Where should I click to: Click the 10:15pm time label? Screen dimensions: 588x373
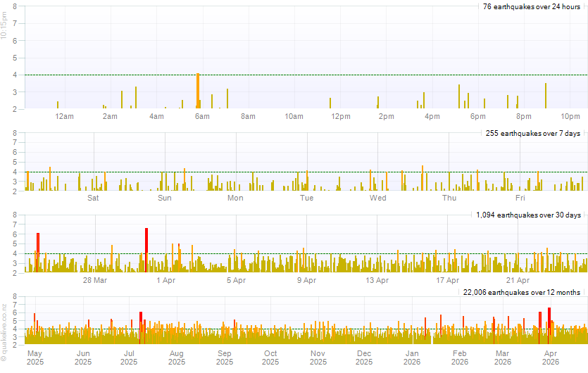(x=4, y=29)
